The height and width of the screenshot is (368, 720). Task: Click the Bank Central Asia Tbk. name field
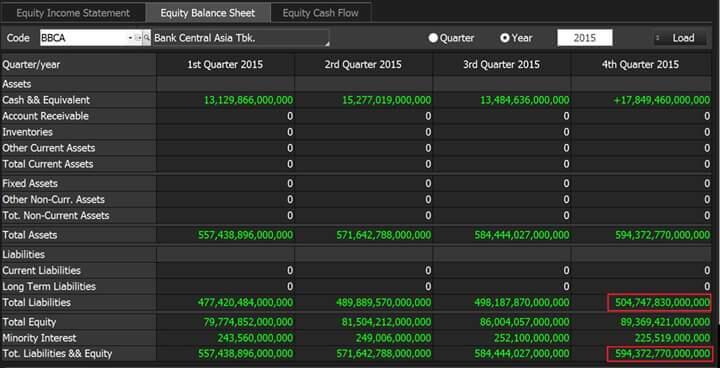(241, 38)
